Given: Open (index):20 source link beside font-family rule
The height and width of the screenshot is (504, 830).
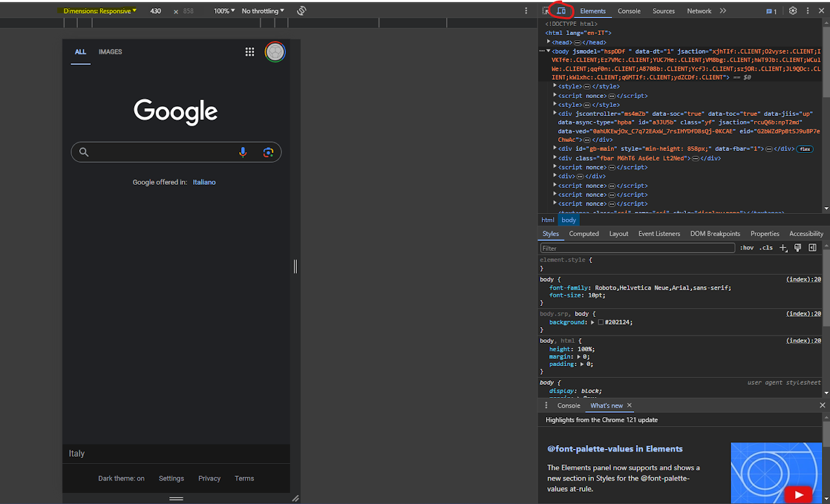Looking at the screenshot, I should point(803,279).
